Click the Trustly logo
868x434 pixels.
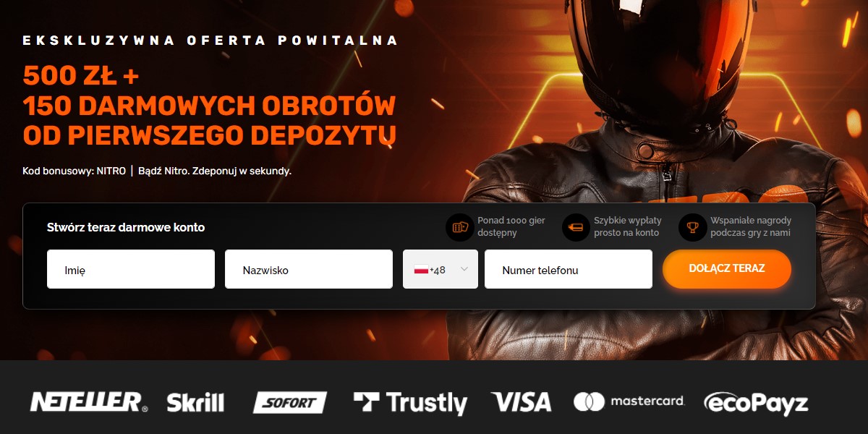(x=410, y=403)
